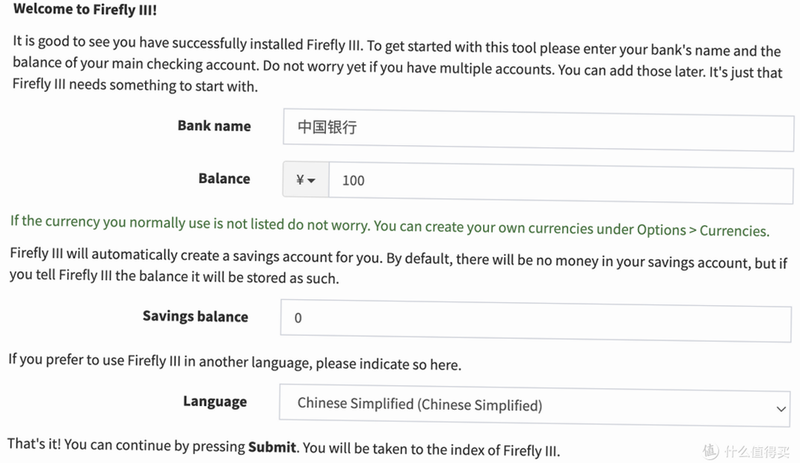Click the Savings balance input field
The image size is (800, 463).
pos(536,321)
